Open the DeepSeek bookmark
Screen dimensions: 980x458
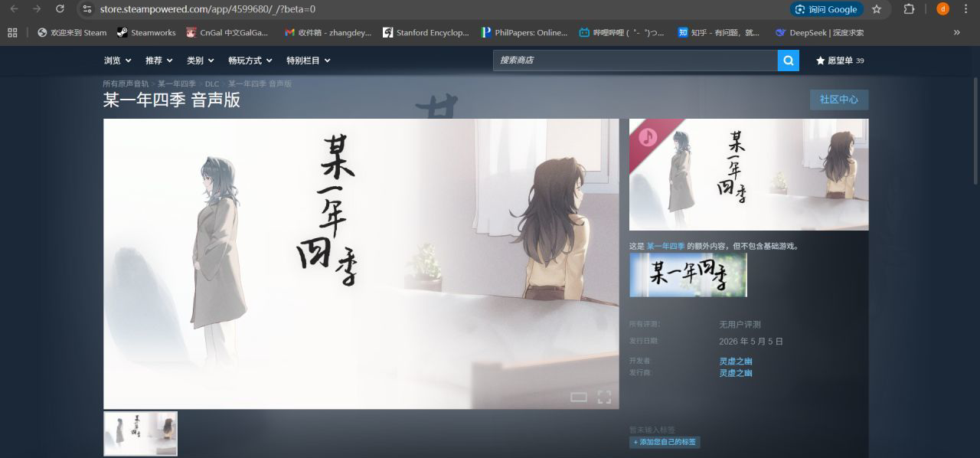point(819,32)
